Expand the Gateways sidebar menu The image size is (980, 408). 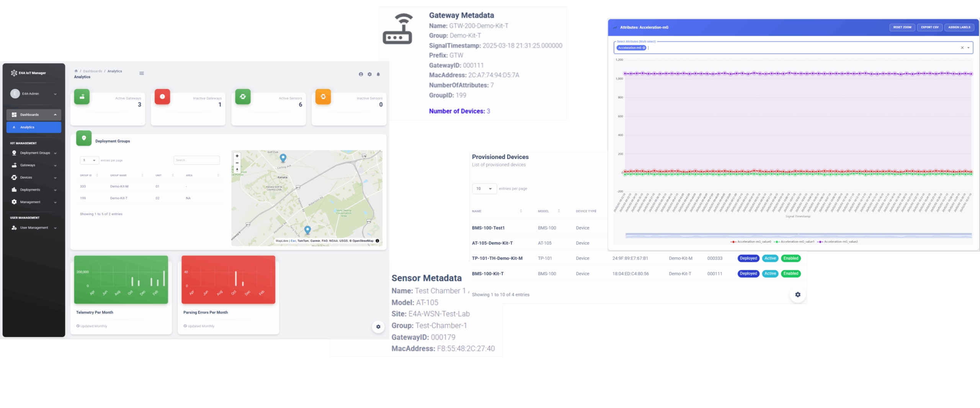pos(34,165)
